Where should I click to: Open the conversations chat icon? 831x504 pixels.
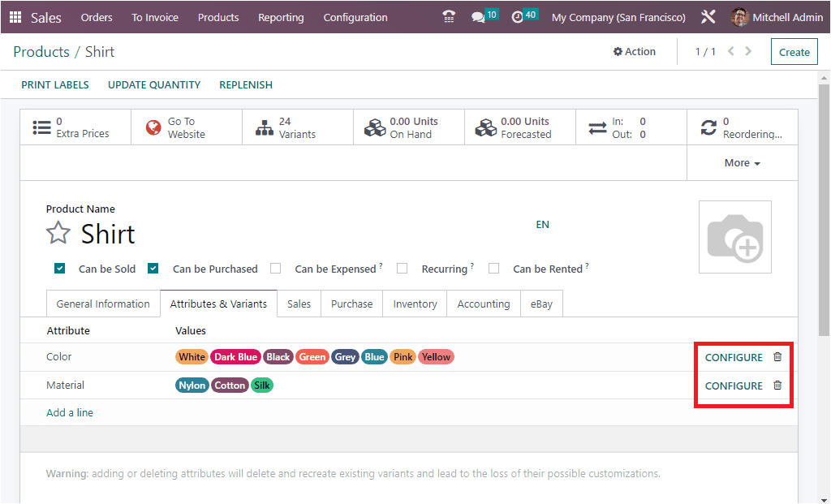pos(478,18)
